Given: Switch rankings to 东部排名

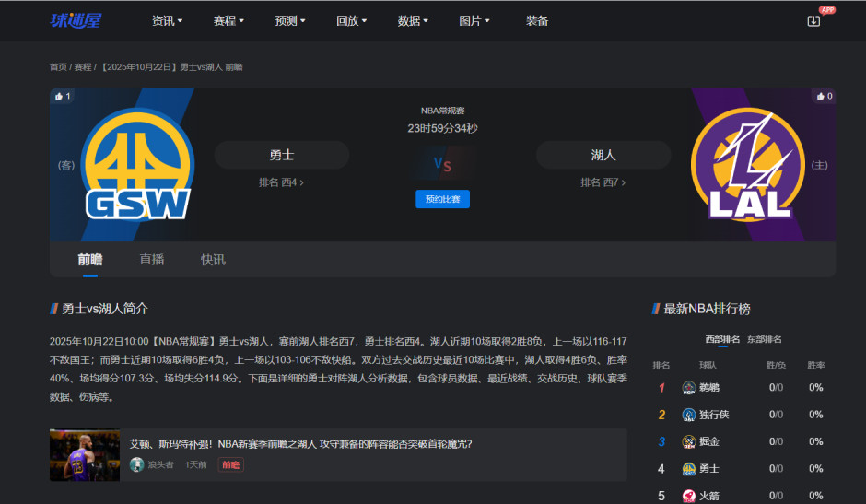Looking at the screenshot, I should (764, 339).
